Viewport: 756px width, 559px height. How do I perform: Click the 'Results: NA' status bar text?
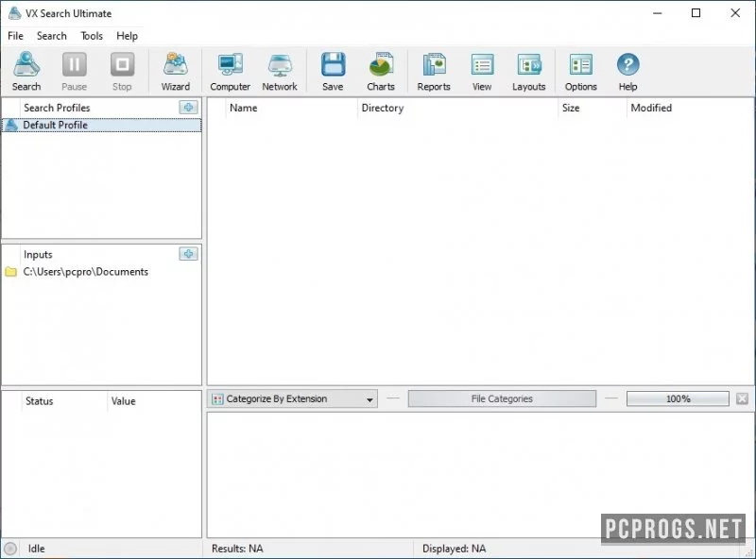pyautogui.click(x=237, y=549)
